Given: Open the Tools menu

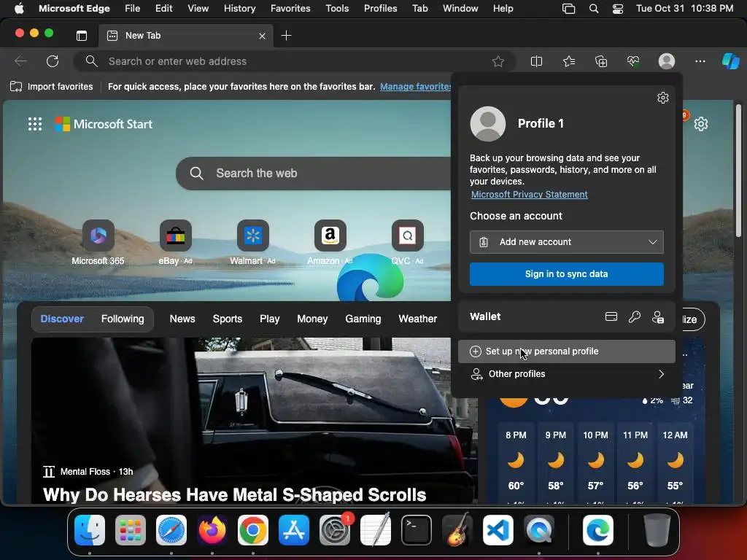Looking at the screenshot, I should tap(337, 8).
